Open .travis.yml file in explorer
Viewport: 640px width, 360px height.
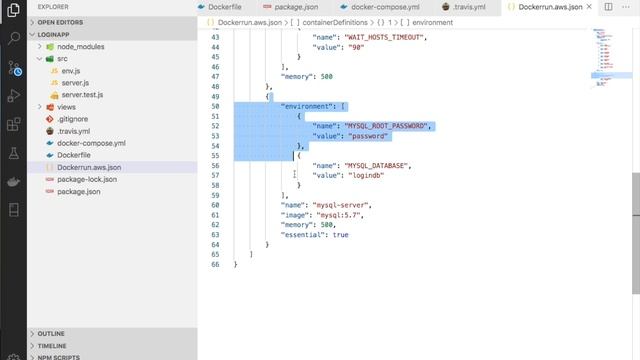point(73,131)
